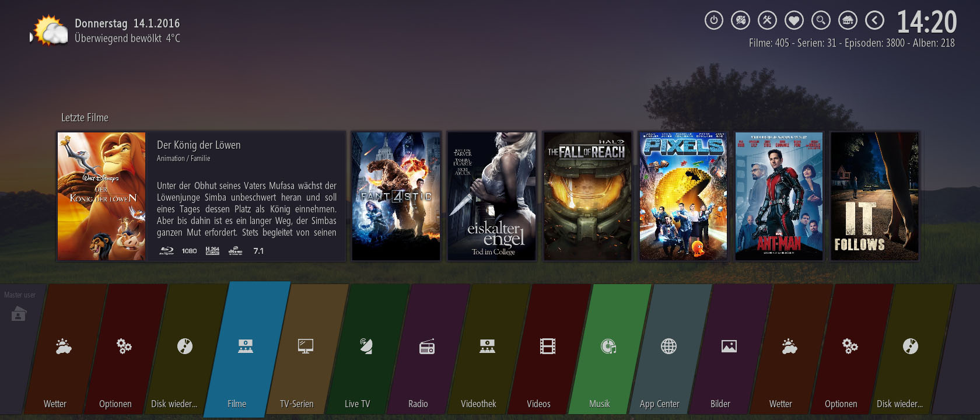Open the skin color palette settings icon
980x420 pixels.
point(740,20)
